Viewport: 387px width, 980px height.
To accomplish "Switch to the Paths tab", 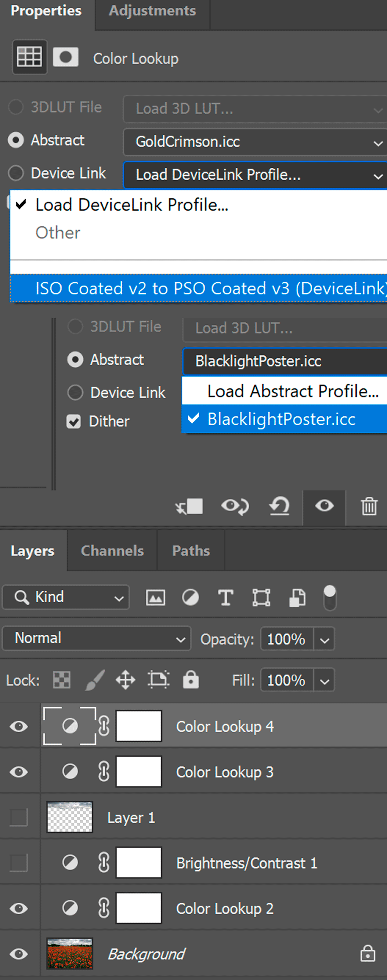I will [x=191, y=551].
